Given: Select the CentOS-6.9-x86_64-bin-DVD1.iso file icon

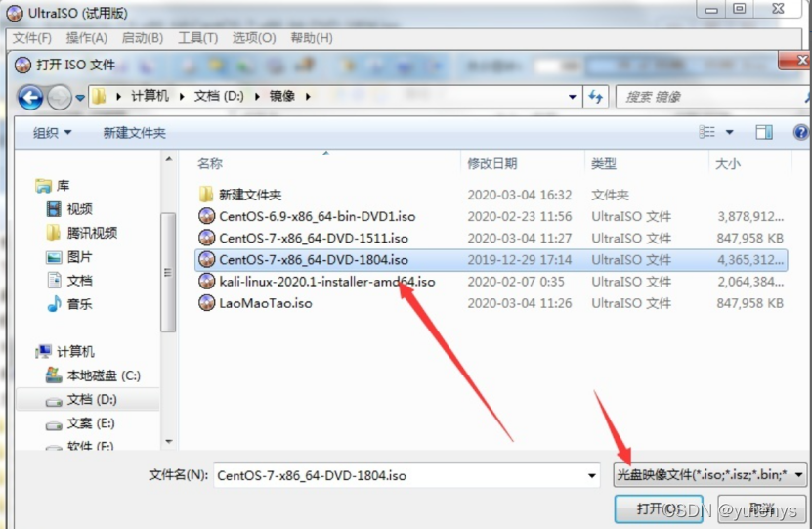Looking at the screenshot, I should (206, 216).
